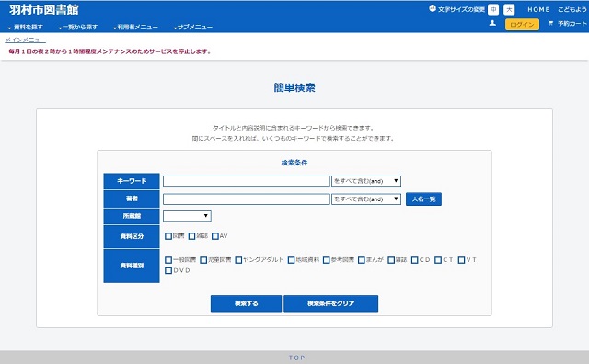Check the CT checkbox
The height and width of the screenshot is (364, 589).
tap(438, 260)
